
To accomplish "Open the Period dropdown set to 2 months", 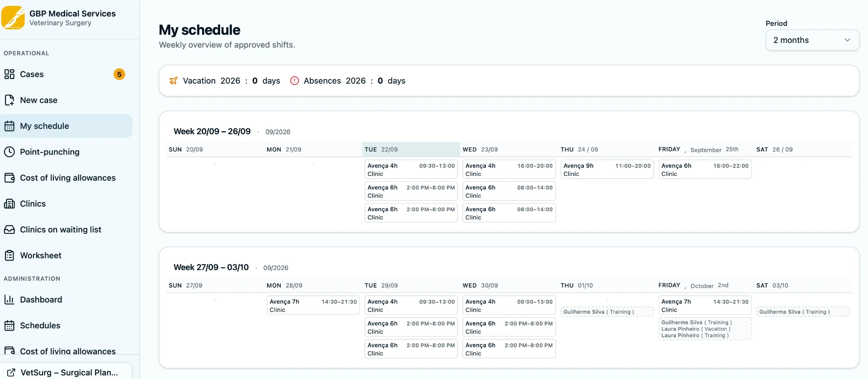I will click(x=812, y=40).
